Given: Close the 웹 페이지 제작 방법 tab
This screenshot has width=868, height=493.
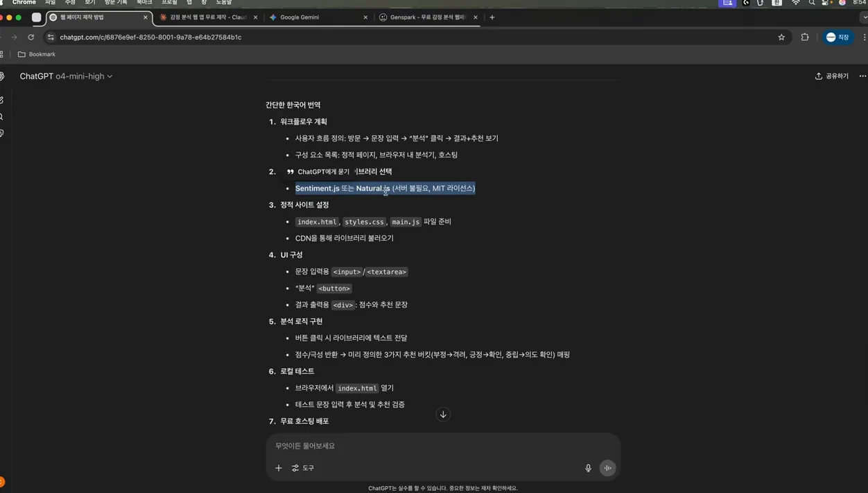Looking at the screenshot, I should [x=146, y=17].
